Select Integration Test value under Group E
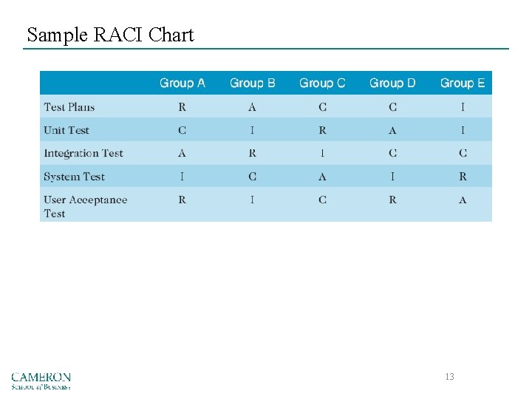532x399 pixels. pos(463,154)
